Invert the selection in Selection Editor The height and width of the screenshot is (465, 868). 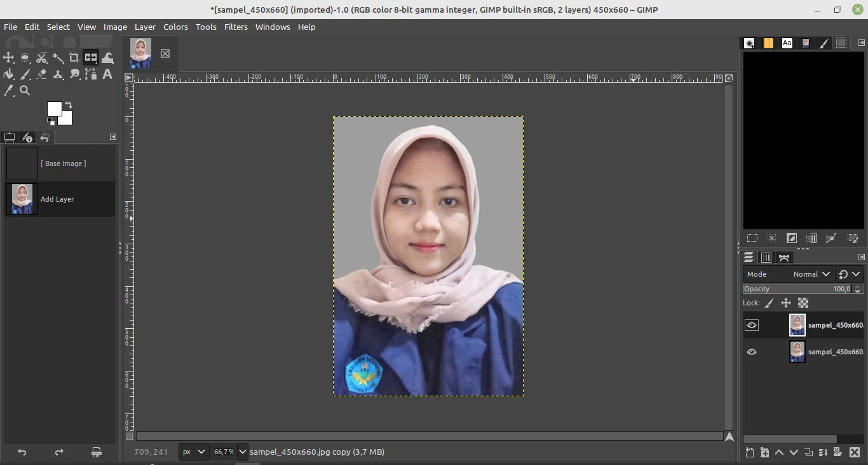click(791, 238)
